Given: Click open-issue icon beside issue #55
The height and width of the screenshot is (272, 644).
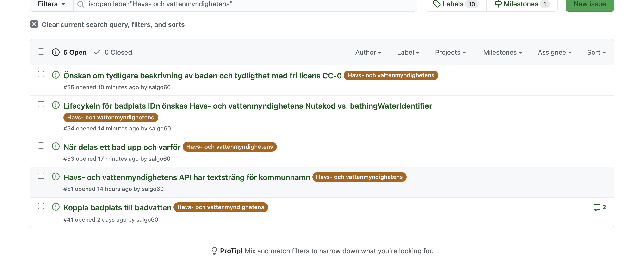Looking at the screenshot, I should pyautogui.click(x=56, y=75).
